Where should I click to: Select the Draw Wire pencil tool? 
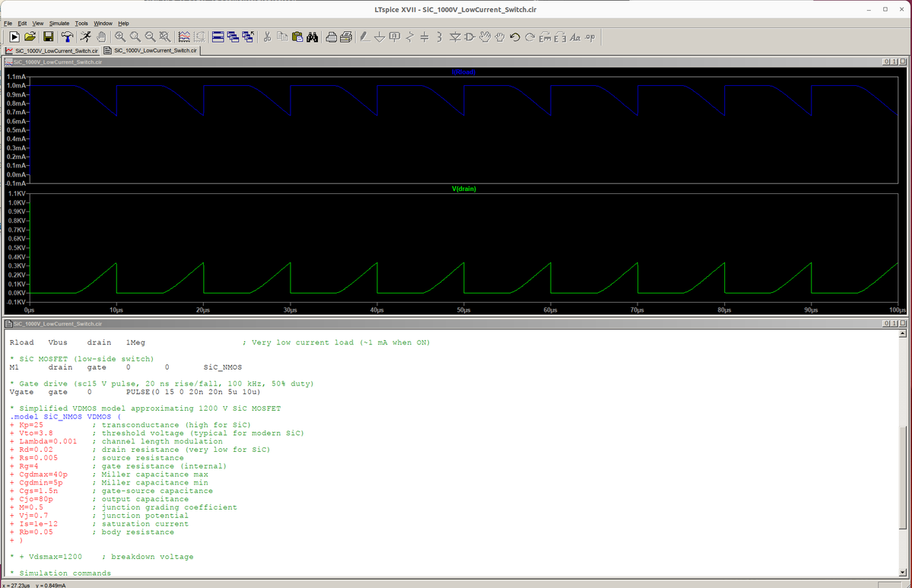pyautogui.click(x=364, y=37)
